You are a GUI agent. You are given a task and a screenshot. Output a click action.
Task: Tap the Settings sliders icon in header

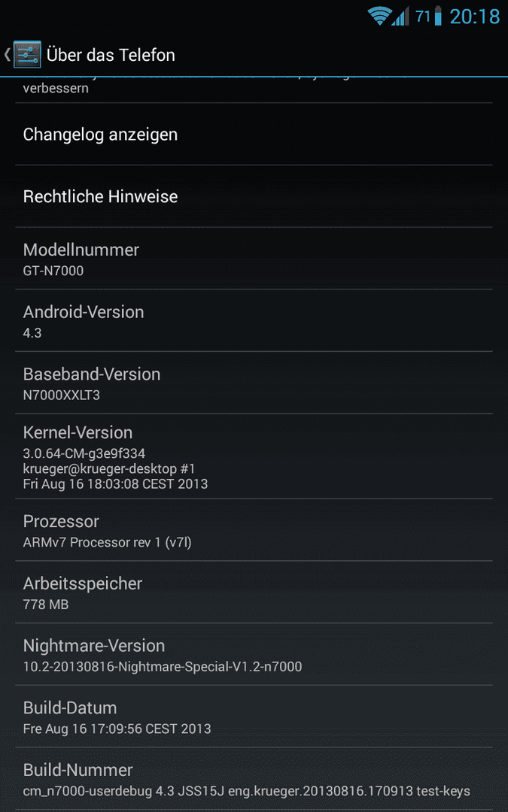click(x=27, y=54)
